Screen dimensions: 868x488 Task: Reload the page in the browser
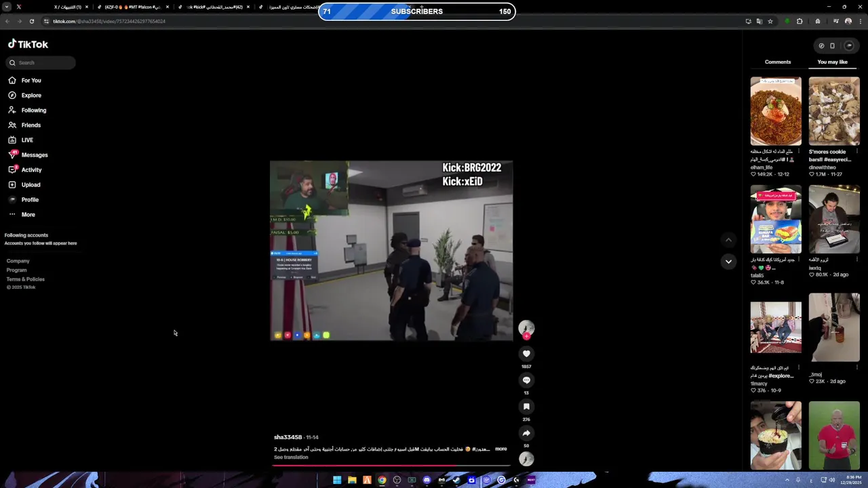click(31, 21)
